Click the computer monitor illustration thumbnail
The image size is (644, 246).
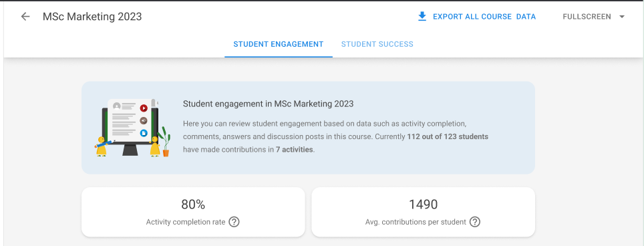pyautogui.click(x=130, y=128)
